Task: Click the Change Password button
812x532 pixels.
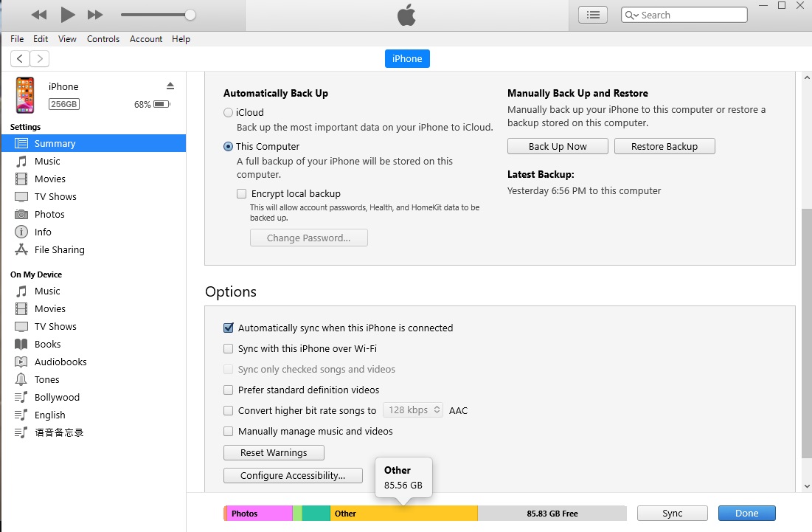Action: 308,238
